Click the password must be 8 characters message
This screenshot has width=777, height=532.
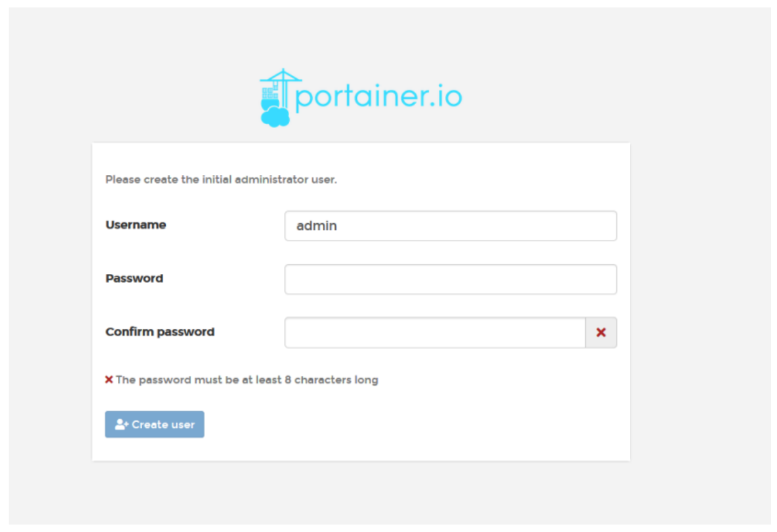click(x=247, y=379)
